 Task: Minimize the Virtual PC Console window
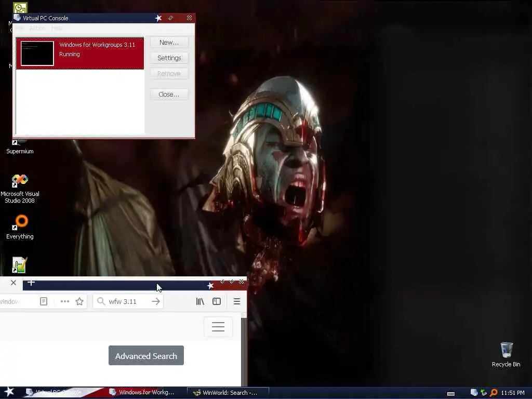[x=170, y=18]
